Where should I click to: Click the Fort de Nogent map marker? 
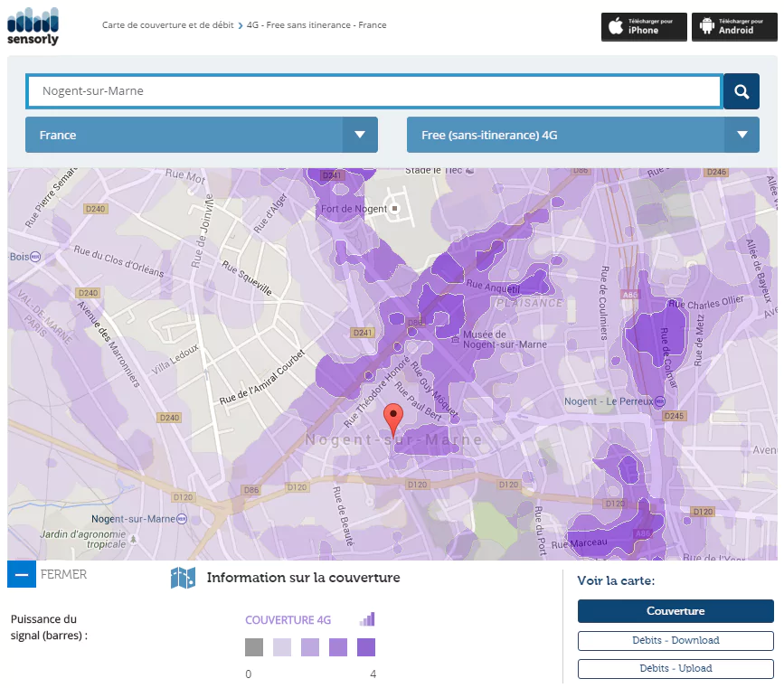click(394, 209)
